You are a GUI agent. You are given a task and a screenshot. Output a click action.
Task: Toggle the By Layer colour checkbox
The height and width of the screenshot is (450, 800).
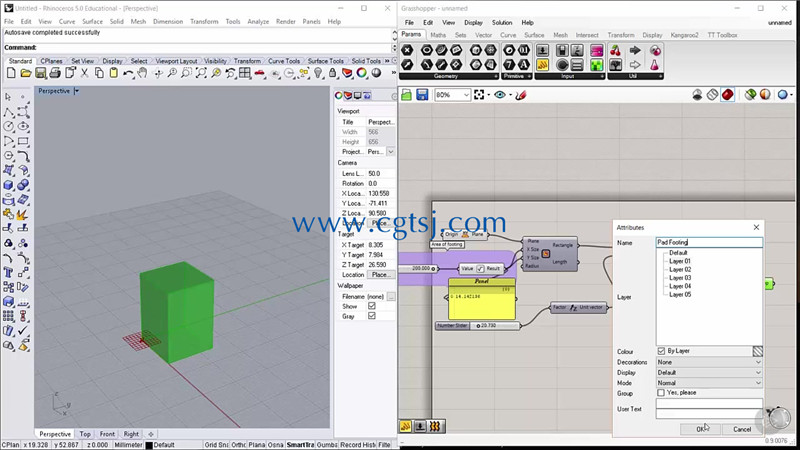[661, 351]
